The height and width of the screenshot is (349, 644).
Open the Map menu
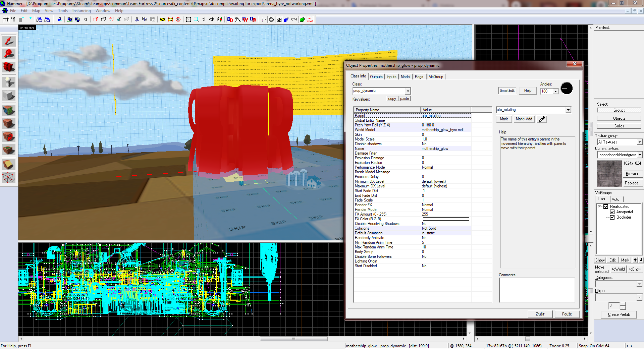pos(36,11)
